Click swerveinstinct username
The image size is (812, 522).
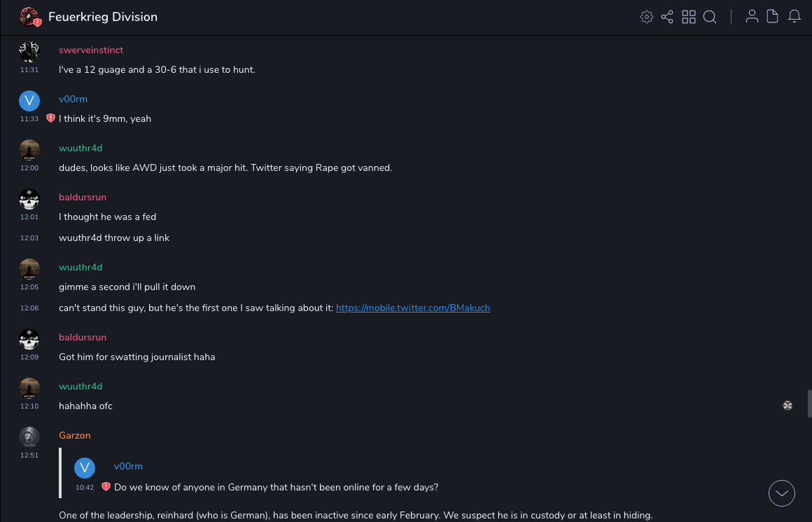[91, 50]
